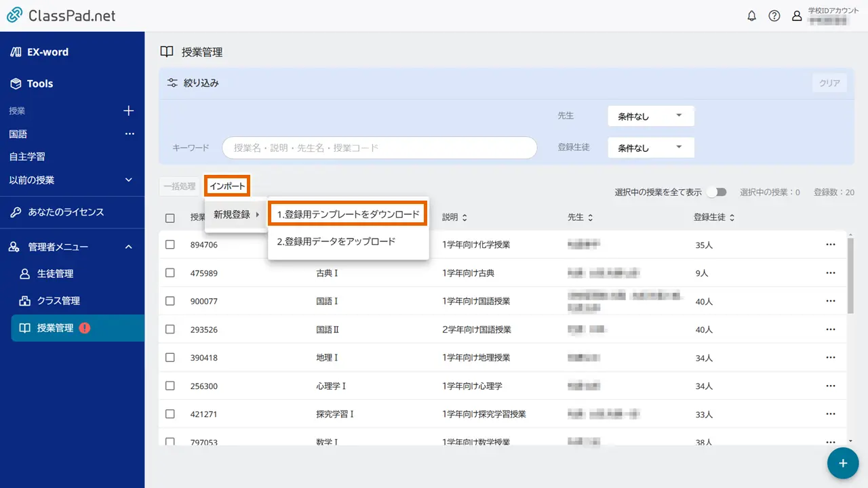Click the 学校IDアカウント user icon
The width and height of the screenshot is (868, 488).
tap(797, 16)
